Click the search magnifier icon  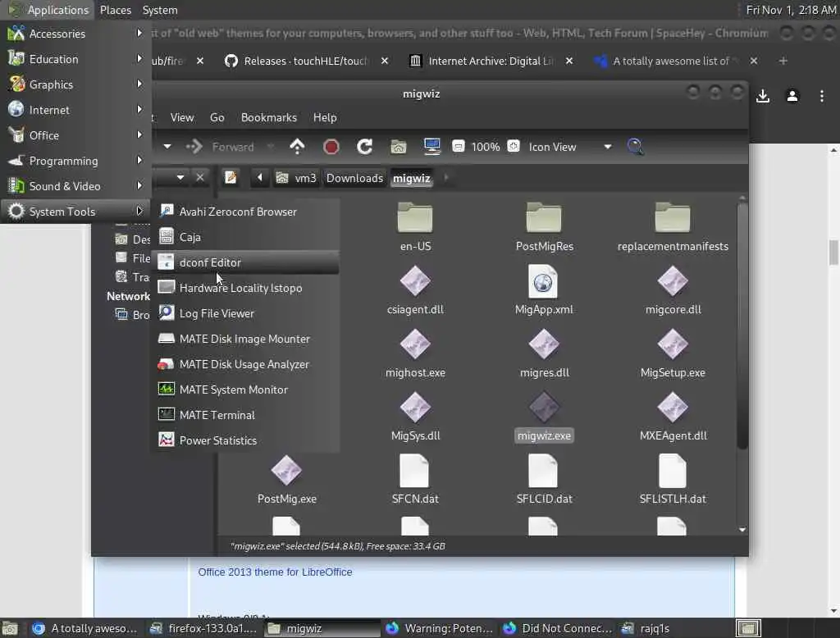tap(635, 147)
